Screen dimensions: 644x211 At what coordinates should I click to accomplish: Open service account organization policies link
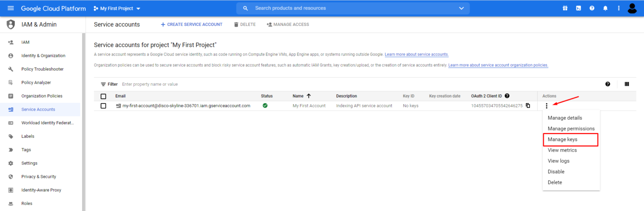[x=498, y=65]
